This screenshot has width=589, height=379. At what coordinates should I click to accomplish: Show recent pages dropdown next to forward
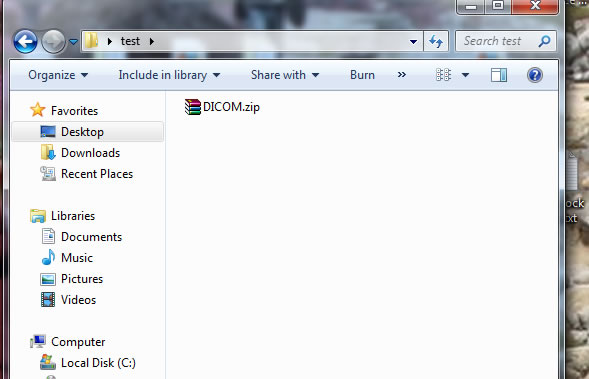[x=74, y=42]
